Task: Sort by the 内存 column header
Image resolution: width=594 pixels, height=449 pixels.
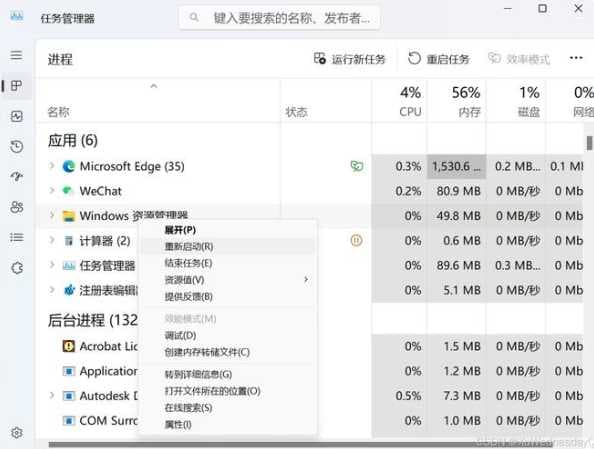Action: click(457, 102)
